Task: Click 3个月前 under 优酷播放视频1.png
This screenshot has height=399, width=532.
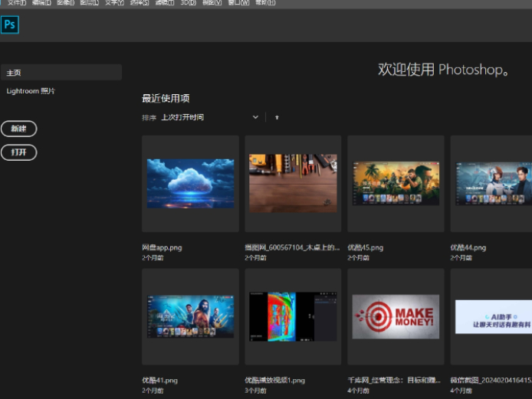Action: pos(255,391)
